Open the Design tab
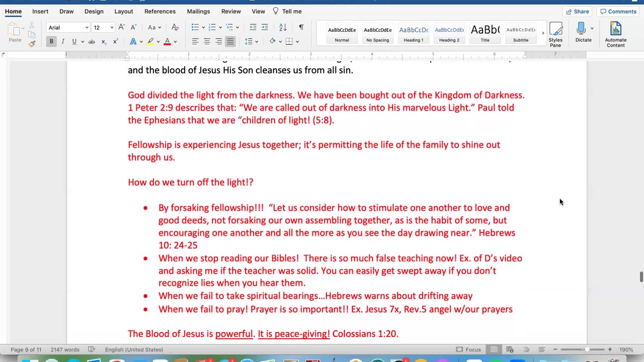Screen dimensions: 644x362 tap(94, 11)
